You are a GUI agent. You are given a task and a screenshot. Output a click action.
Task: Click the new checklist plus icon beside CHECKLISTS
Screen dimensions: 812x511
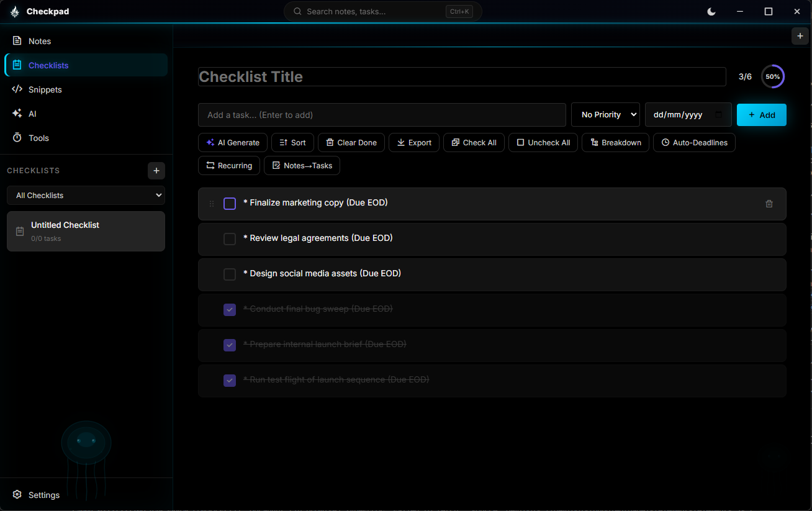156,171
